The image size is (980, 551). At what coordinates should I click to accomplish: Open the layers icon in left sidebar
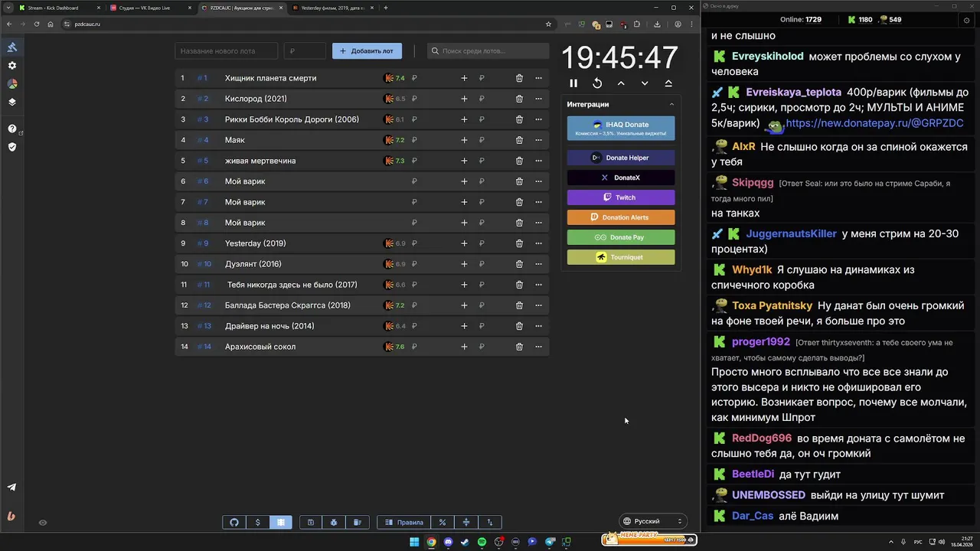point(12,102)
